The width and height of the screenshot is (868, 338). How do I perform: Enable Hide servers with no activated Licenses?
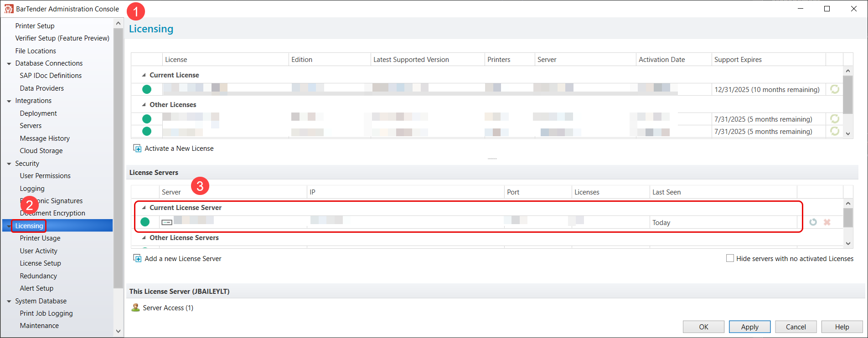point(730,258)
